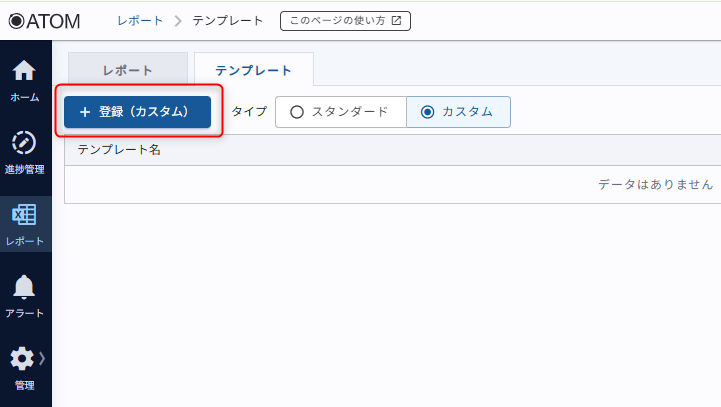Select the スタンダード radio option
This screenshot has height=407, width=721.
point(296,112)
